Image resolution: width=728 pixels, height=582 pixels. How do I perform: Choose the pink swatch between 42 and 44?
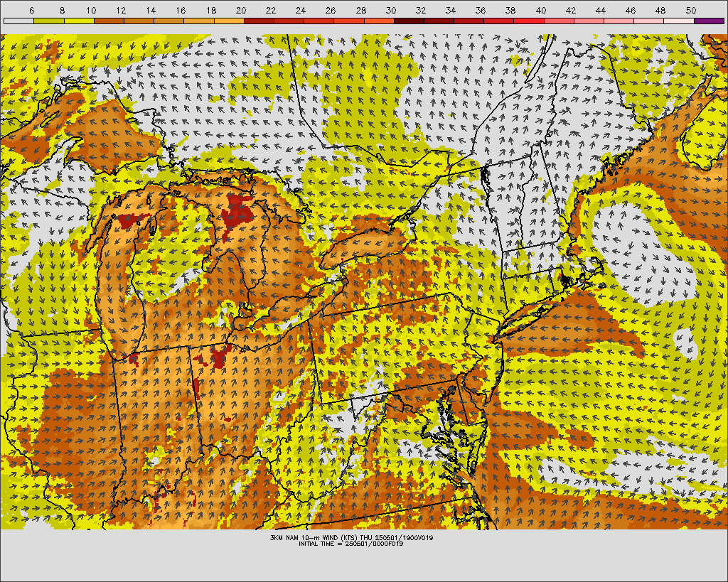pyautogui.click(x=589, y=21)
